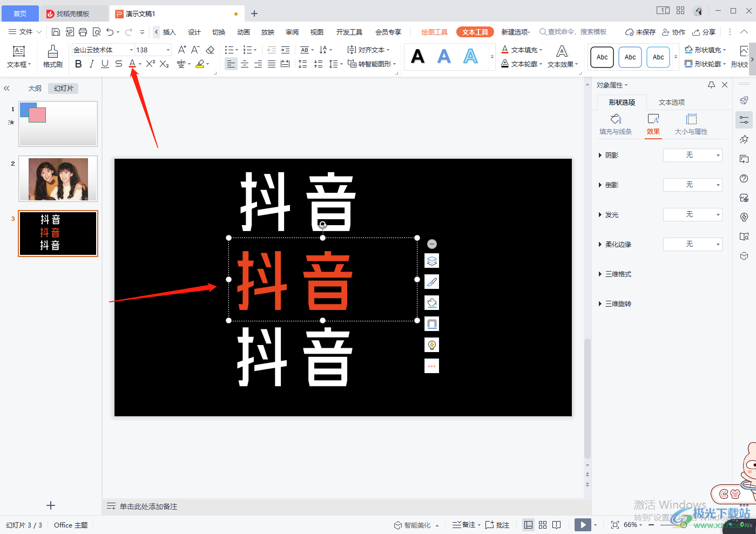Open the Drawing Tools (绘图工具) tab
756x534 pixels.
pos(435,32)
